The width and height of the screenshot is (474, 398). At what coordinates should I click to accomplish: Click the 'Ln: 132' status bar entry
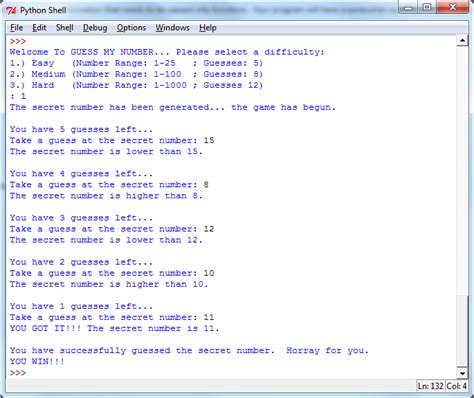point(430,386)
